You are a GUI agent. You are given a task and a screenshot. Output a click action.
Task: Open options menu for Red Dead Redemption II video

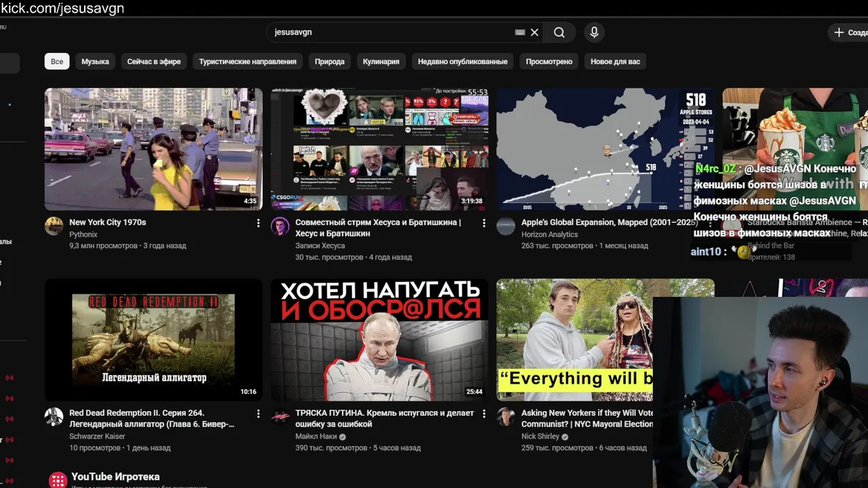(x=258, y=413)
